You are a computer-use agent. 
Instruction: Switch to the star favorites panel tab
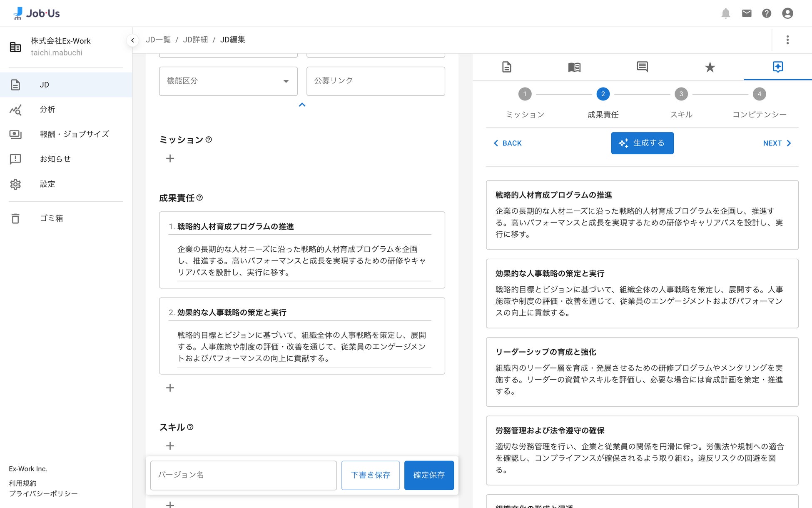pos(710,67)
